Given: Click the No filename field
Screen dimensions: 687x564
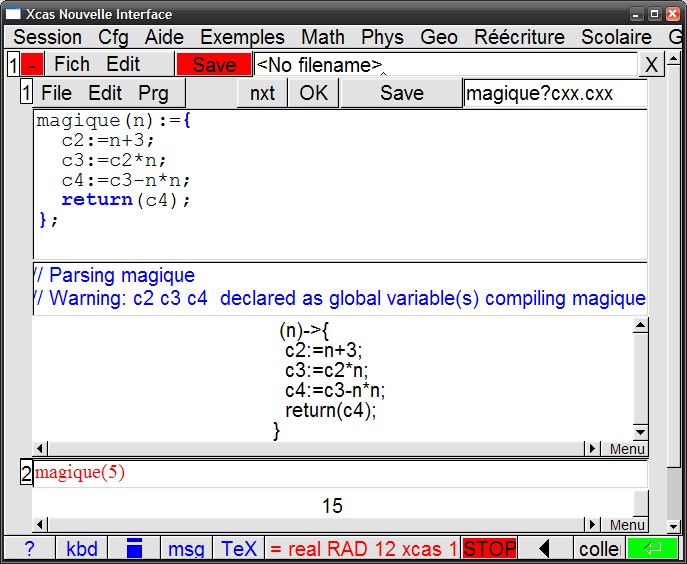Looking at the screenshot, I should (x=446, y=65).
